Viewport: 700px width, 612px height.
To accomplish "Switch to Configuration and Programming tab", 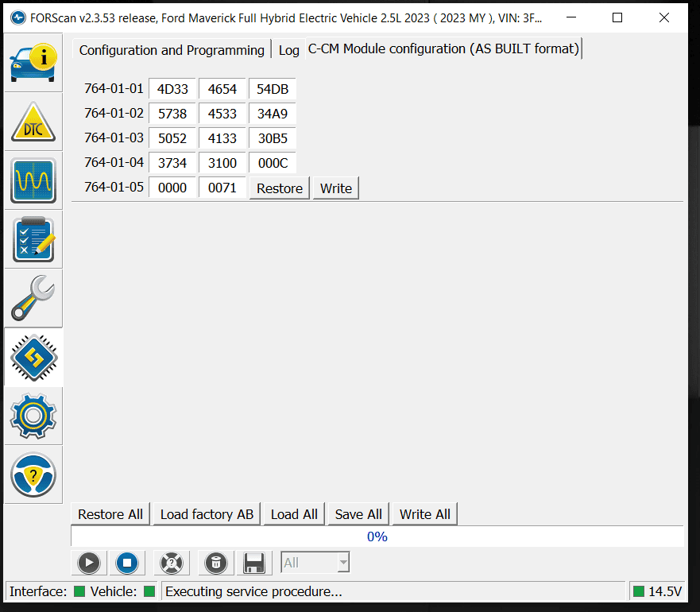I will click(x=172, y=50).
